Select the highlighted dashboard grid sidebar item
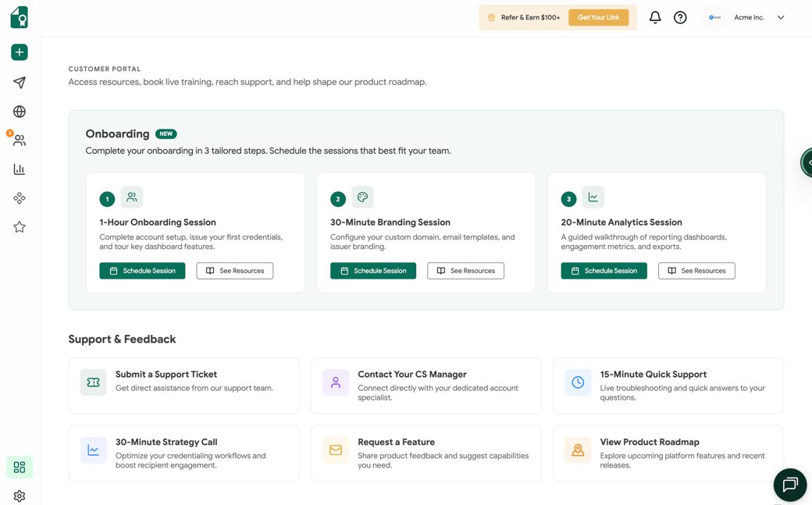The image size is (812, 505). click(x=20, y=468)
